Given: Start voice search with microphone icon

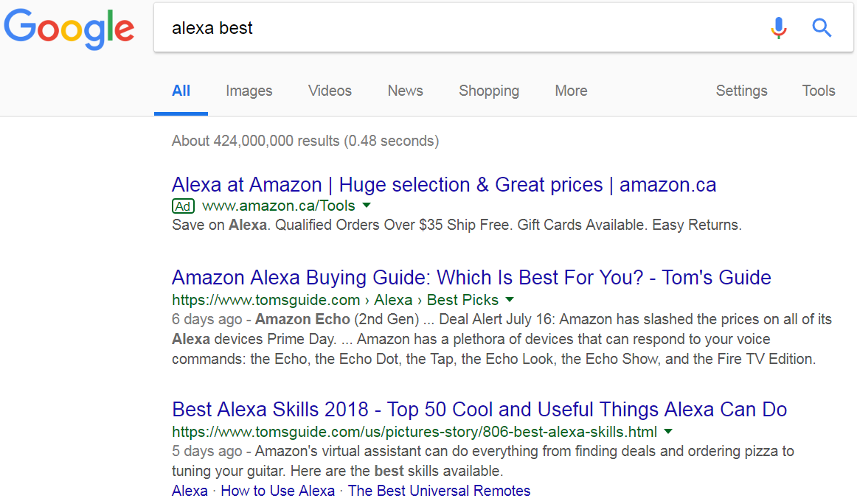Looking at the screenshot, I should coord(779,29).
